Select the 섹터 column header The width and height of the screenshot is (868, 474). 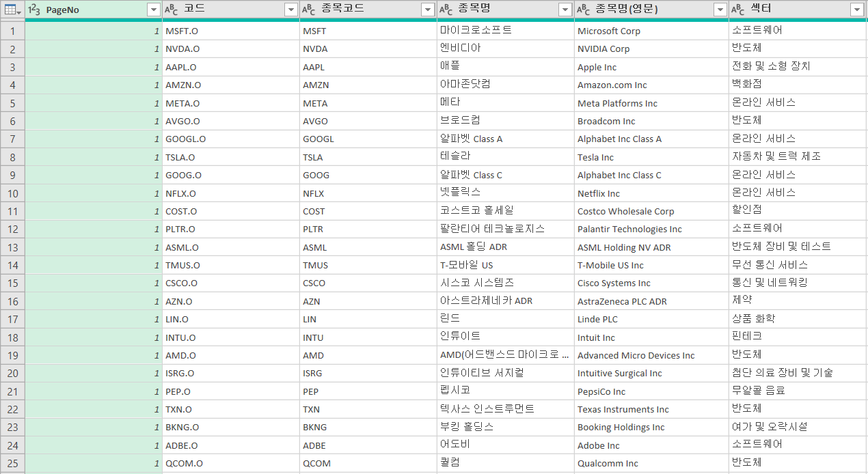pyautogui.click(x=793, y=10)
